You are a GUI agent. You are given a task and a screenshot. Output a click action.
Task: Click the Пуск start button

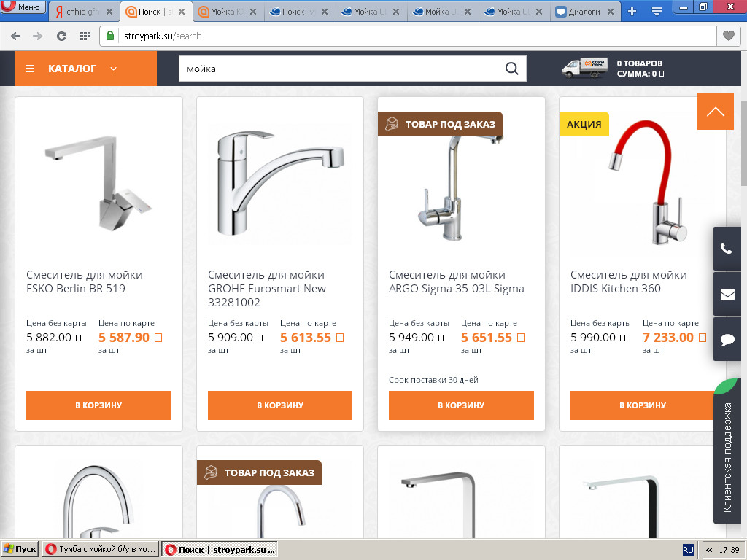pos(20,549)
